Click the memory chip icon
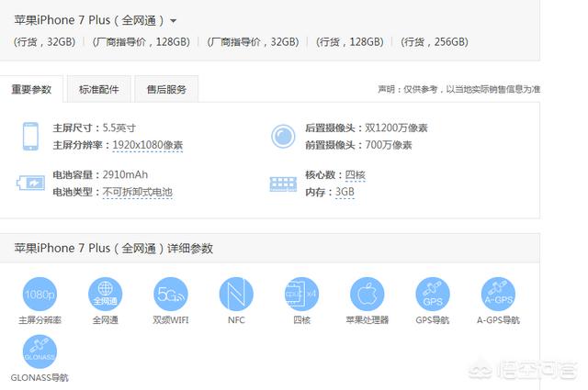The width and height of the screenshot is (588, 390). pos(283,184)
